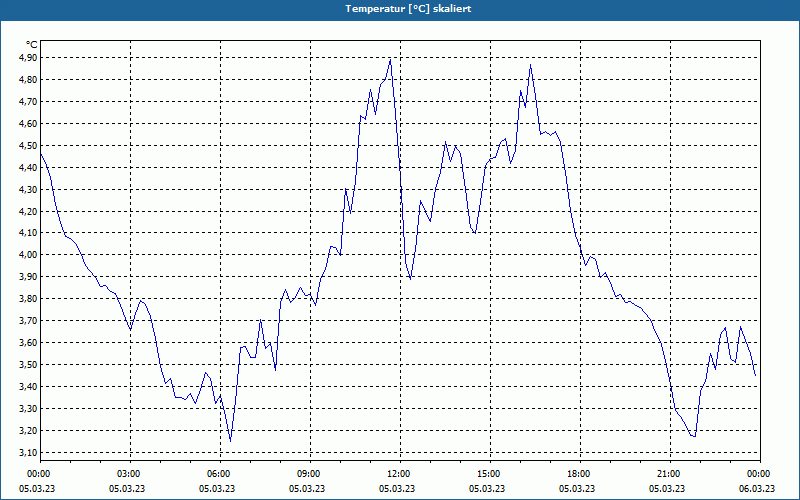The width and height of the screenshot is (800, 500).
Task: Click the 15:00 time axis label
Action: (x=488, y=474)
